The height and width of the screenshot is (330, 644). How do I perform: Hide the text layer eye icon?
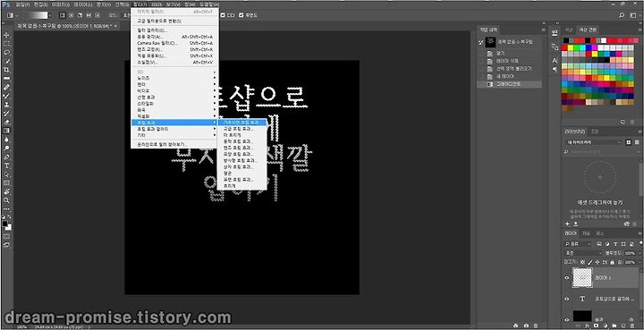[567, 299]
